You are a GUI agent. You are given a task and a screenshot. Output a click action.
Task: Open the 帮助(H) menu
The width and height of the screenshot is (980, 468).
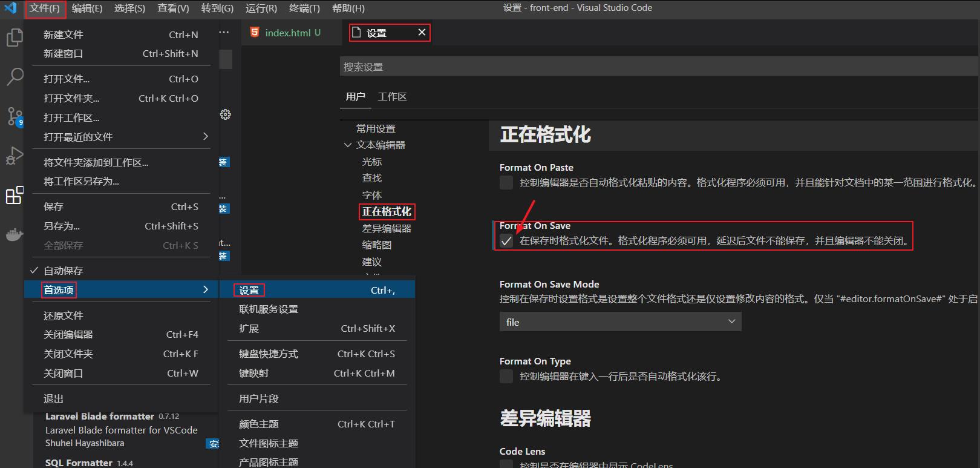click(x=348, y=8)
